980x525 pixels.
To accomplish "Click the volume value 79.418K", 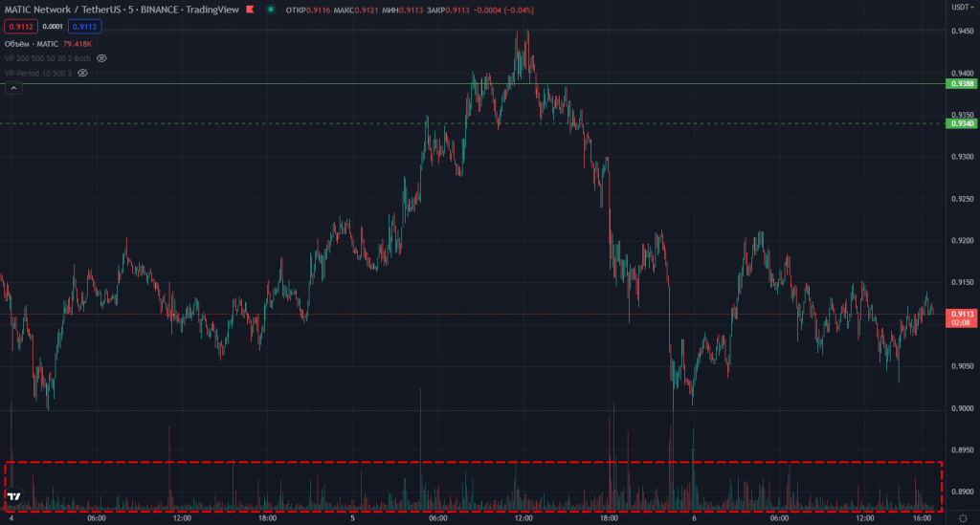I will point(77,44).
